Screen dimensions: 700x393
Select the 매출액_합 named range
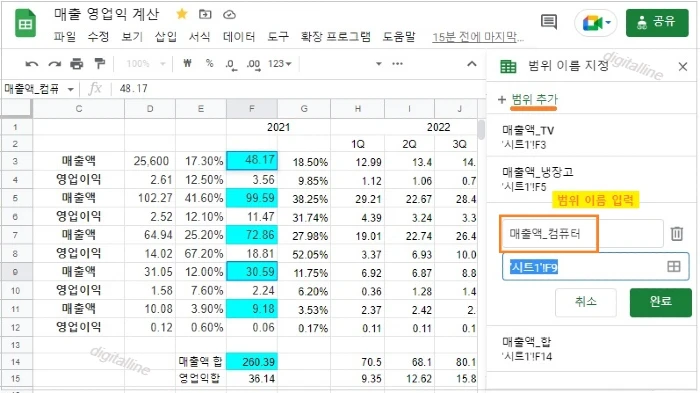[590, 349]
